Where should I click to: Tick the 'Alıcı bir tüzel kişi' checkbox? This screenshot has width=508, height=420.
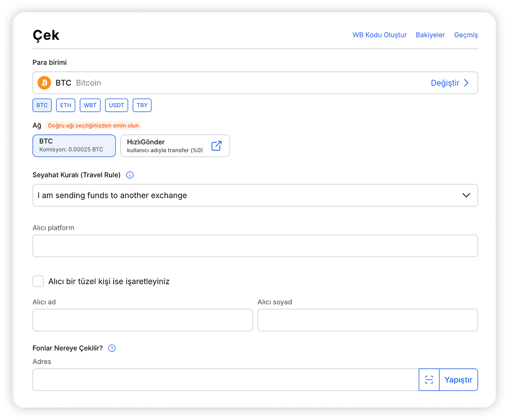point(38,281)
